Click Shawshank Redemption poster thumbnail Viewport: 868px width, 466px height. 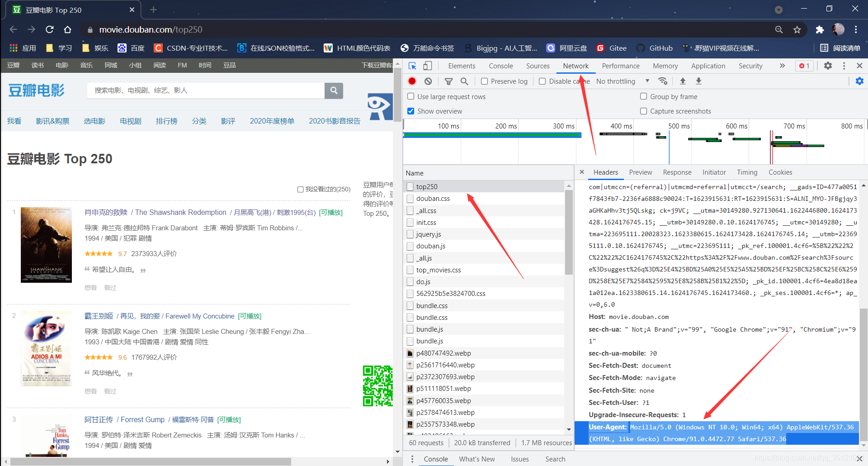(46, 245)
